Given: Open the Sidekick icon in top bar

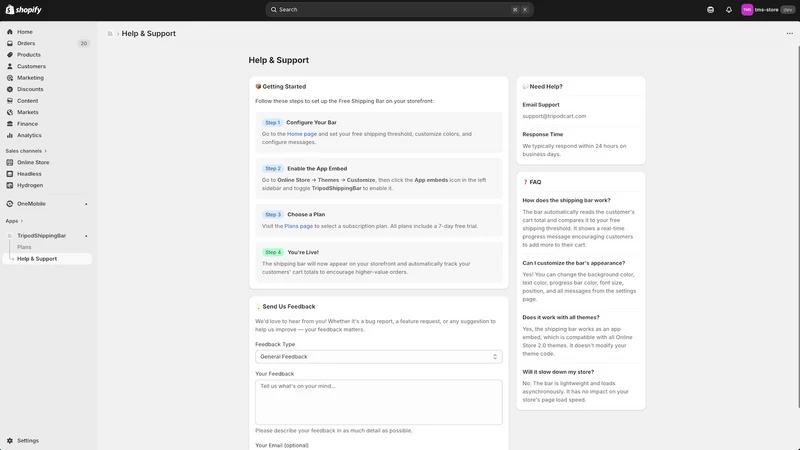Looking at the screenshot, I should click(710, 10).
